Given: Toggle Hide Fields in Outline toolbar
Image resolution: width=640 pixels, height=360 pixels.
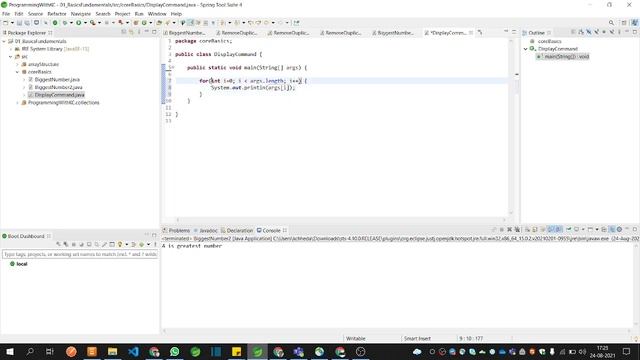Looking at the screenshot, I should click(x=589, y=32).
